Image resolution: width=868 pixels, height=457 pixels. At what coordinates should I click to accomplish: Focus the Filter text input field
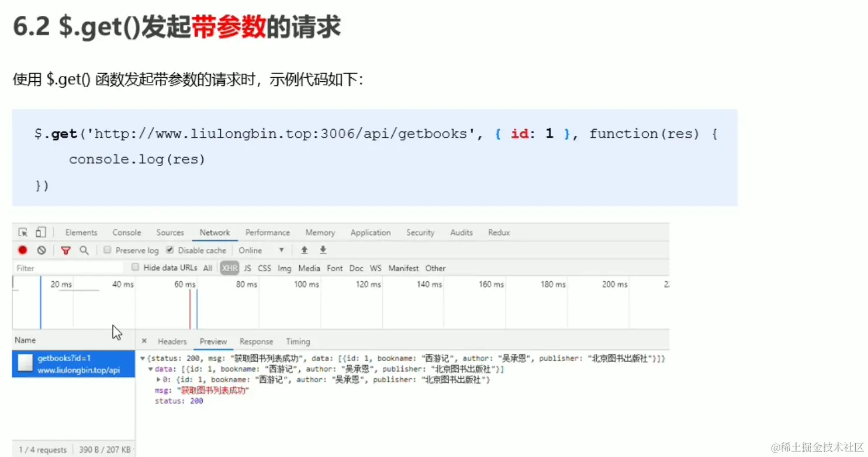pyautogui.click(x=68, y=268)
